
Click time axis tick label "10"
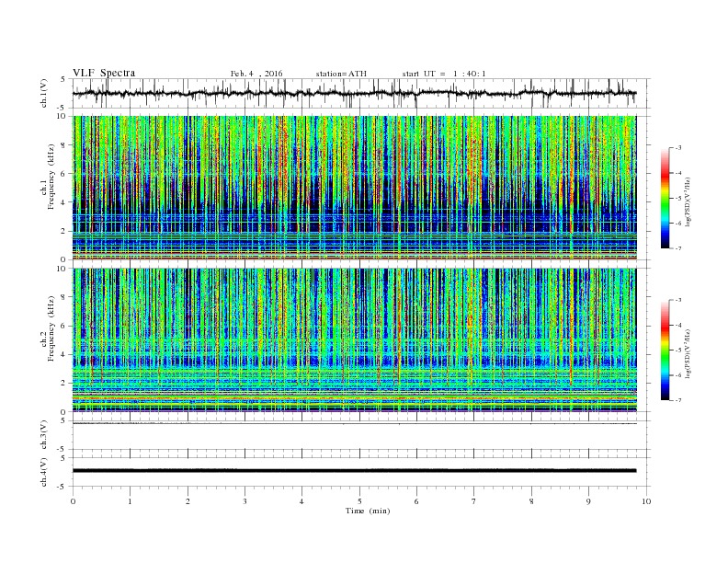[x=646, y=501]
